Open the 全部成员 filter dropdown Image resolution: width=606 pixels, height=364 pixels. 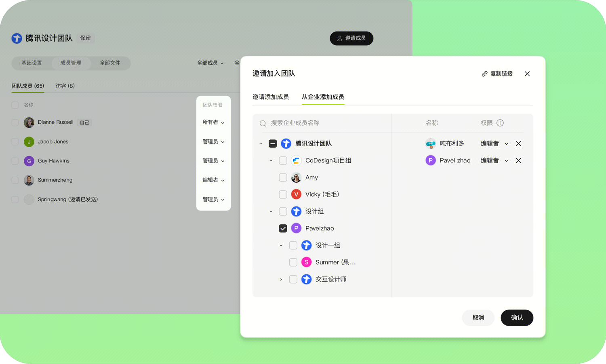[x=209, y=63]
